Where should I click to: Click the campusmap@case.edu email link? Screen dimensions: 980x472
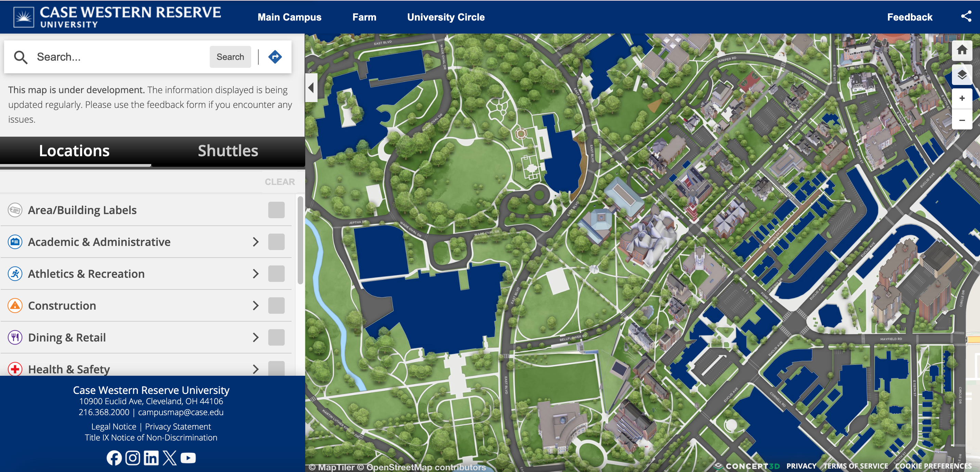click(x=181, y=412)
